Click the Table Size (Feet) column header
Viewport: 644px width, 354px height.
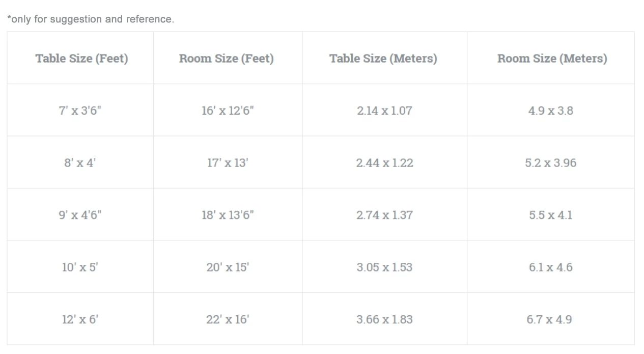tap(81, 59)
